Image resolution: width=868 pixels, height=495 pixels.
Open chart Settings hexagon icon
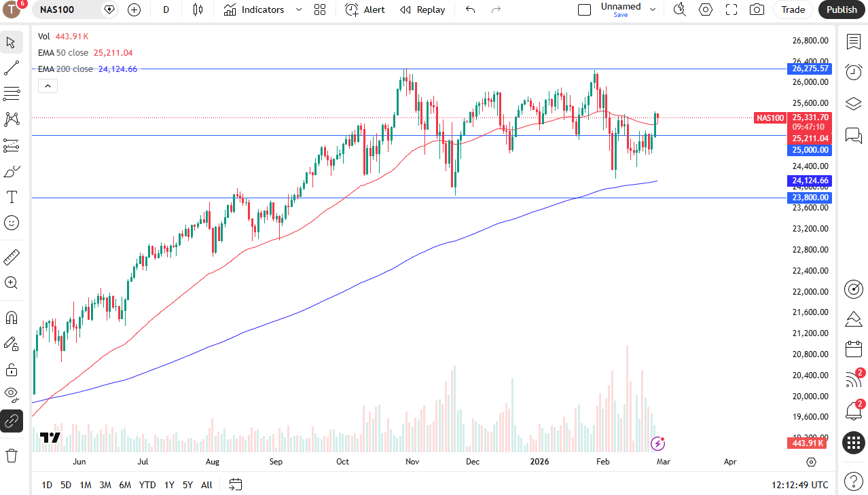pyautogui.click(x=706, y=10)
